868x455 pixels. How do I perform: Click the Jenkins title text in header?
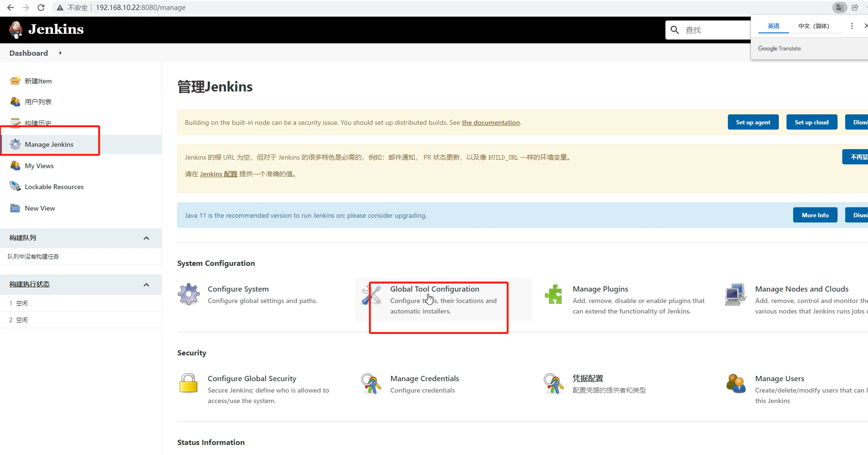click(x=56, y=29)
